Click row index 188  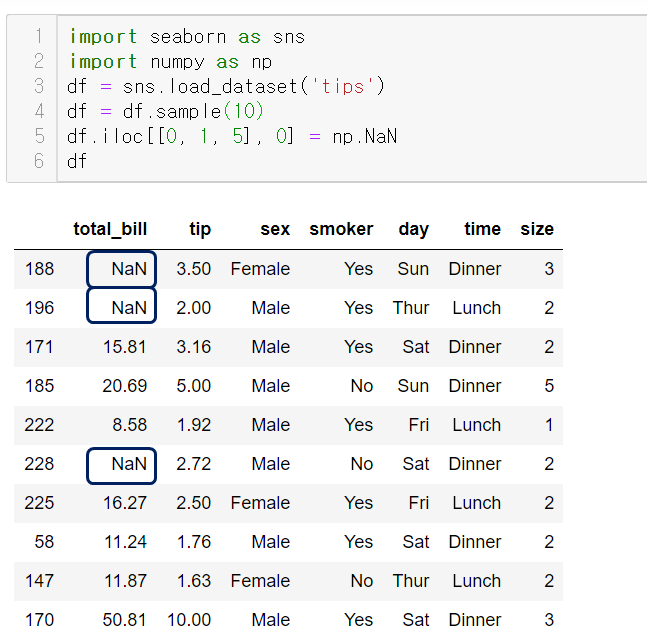(40, 269)
